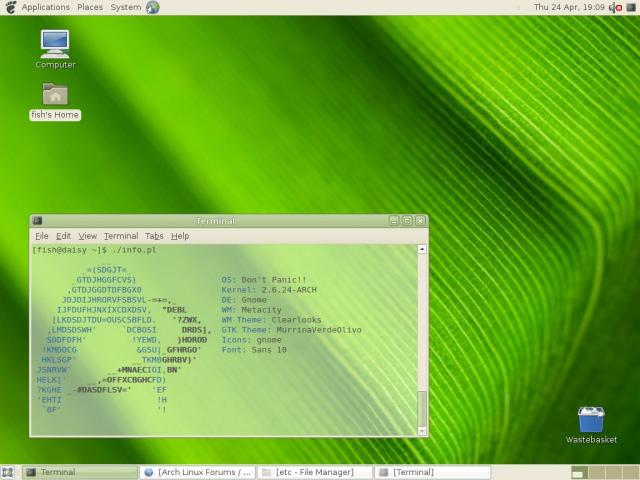The width and height of the screenshot is (640, 480).
Task: Restore the Arch Linux Forums window from taskbar
Action: click(198, 472)
